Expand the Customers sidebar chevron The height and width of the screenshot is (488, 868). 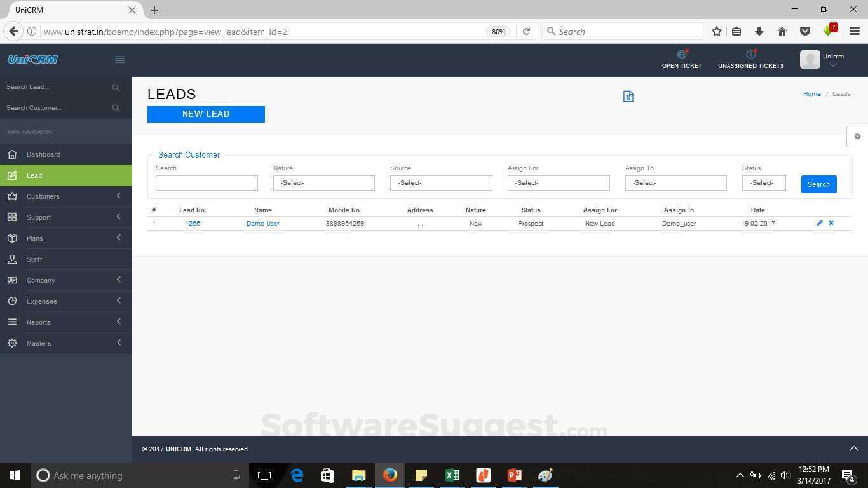118,196
